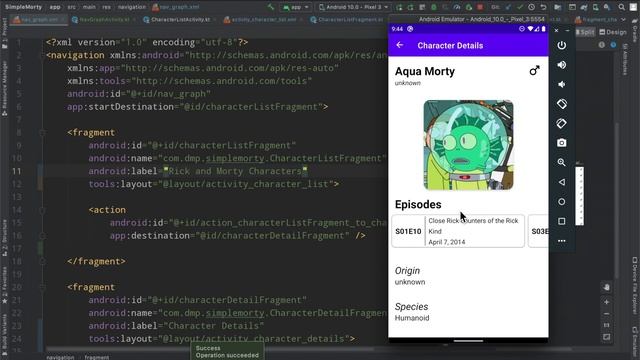Image resolution: width=640 pixels, height=360 pixels.
Task: Tap the Aqua Morty character image
Action: (x=469, y=145)
